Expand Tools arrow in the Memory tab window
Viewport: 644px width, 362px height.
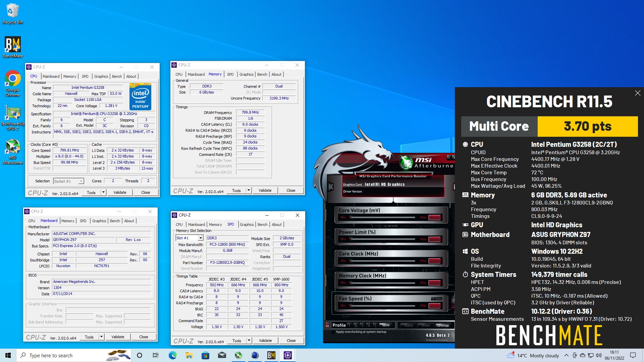(x=249, y=190)
